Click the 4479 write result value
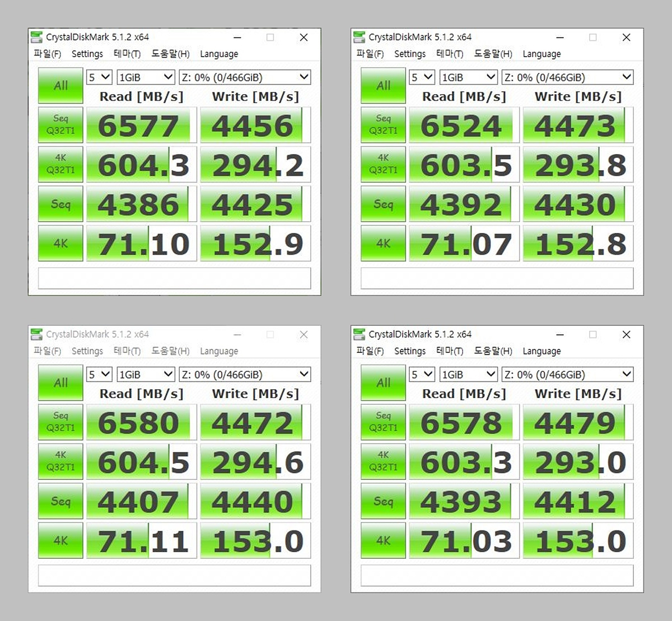The image size is (672, 621). [578, 422]
